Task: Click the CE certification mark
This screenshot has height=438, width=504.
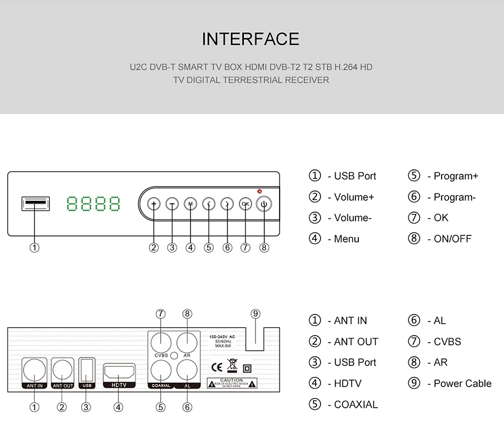Action: point(217,367)
